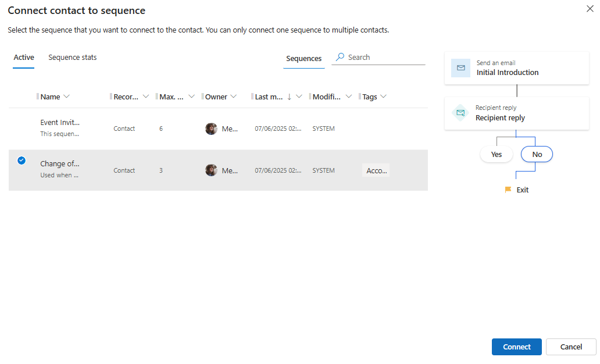Expand the Owner column filter menu
Viewport: 600px width, 364px height.
click(x=234, y=97)
